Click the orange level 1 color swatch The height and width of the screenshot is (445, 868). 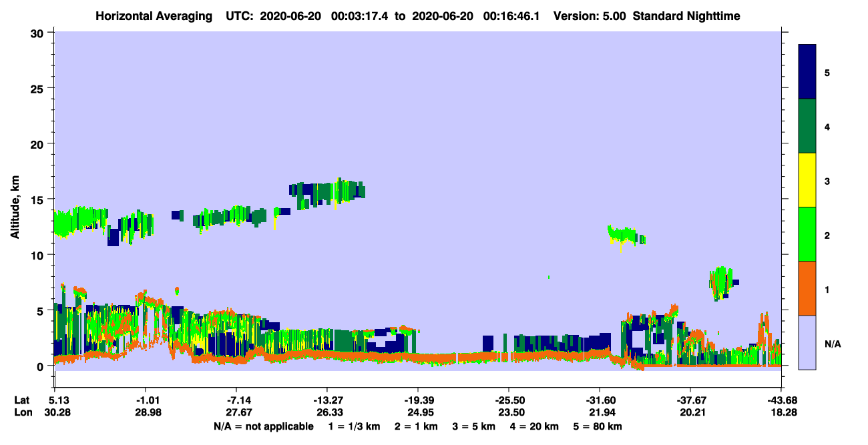click(807, 288)
